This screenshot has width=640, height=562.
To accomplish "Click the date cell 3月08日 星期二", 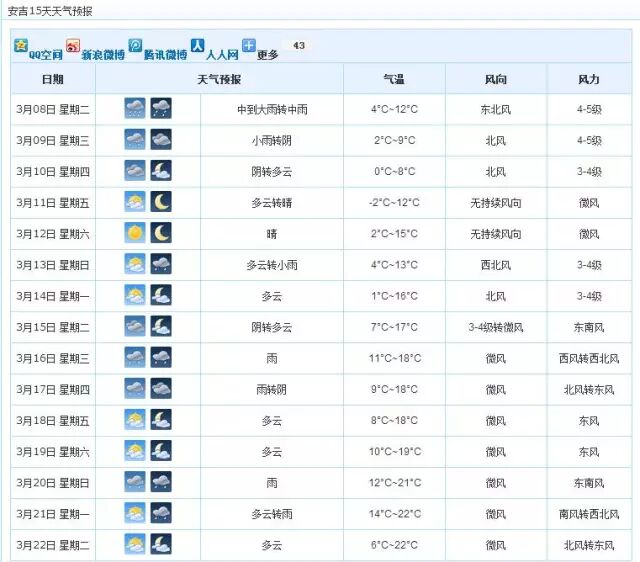I will (x=53, y=109).
